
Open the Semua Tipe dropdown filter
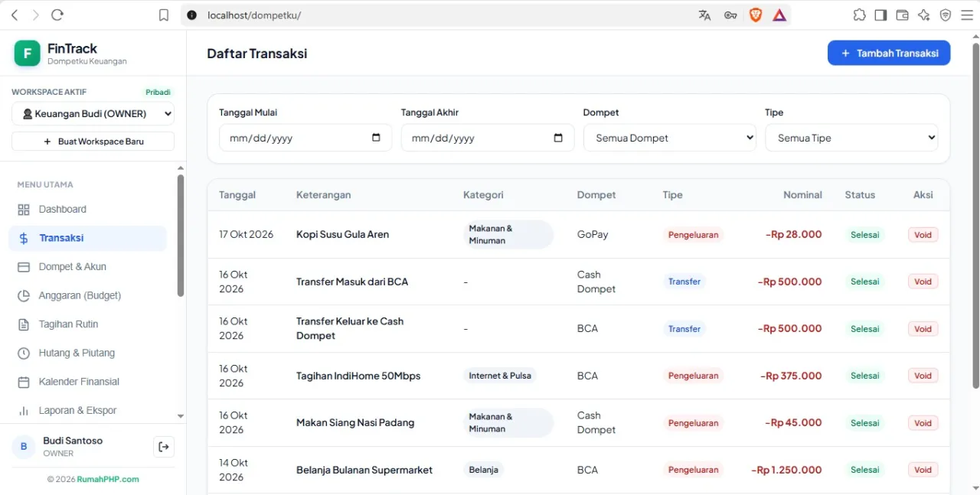click(851, 138)
